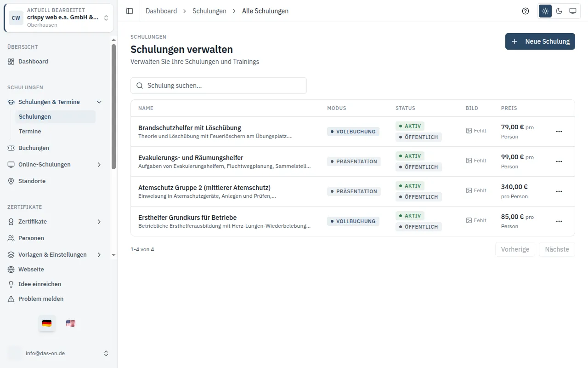Click Dashboard in the breadcrumb
This screenshot has width=588, height=368.
click(161, 11)
